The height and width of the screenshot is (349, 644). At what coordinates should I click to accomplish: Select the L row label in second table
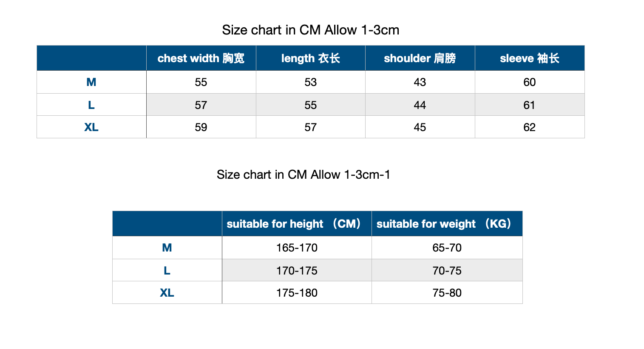(167, 270)
